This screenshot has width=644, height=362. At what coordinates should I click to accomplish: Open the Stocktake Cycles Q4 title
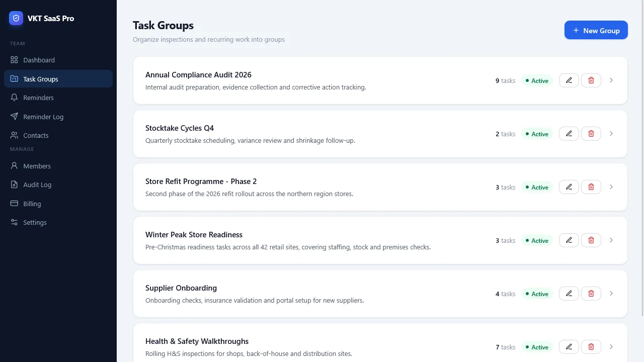180,128
